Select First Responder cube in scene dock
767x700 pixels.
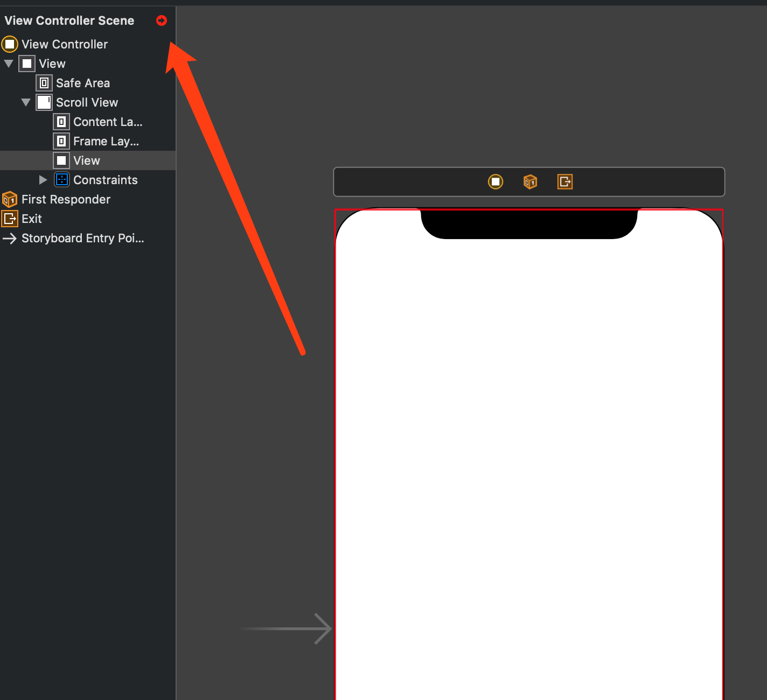coord(531,182)
